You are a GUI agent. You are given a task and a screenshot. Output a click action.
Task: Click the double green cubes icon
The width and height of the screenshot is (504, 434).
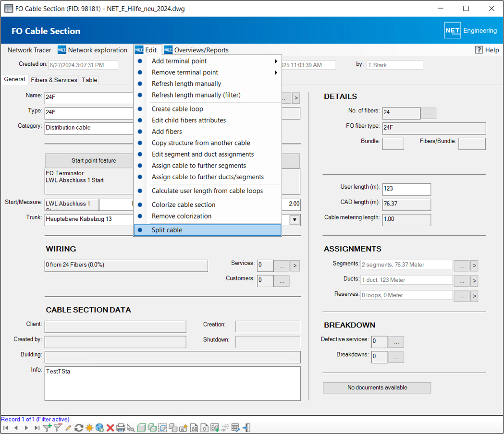pyautogui.click(x=152, y=428)
